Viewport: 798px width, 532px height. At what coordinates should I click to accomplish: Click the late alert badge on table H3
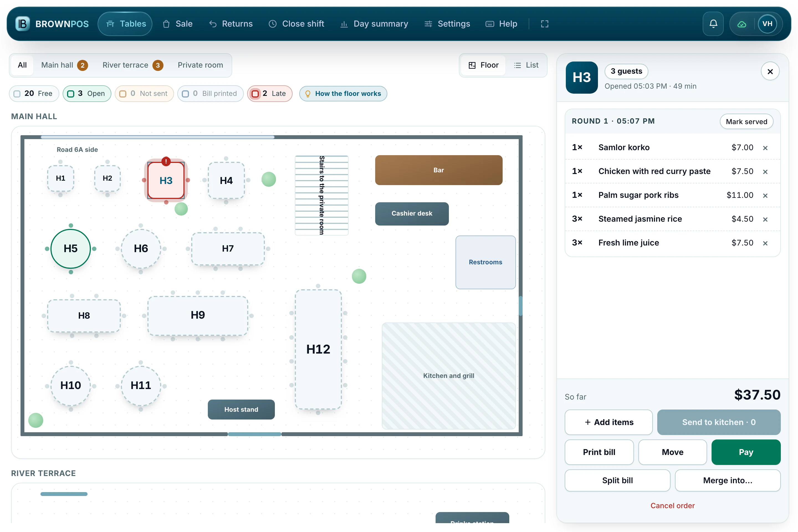[166, 162]
